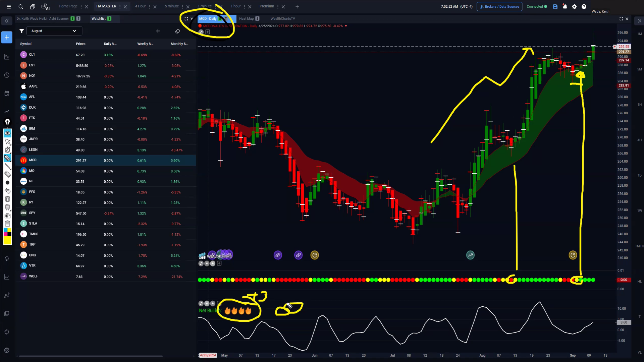Open the Heat Map panel tab
Image resolution: width=644 pixels, height=362 pixels.
246,19
